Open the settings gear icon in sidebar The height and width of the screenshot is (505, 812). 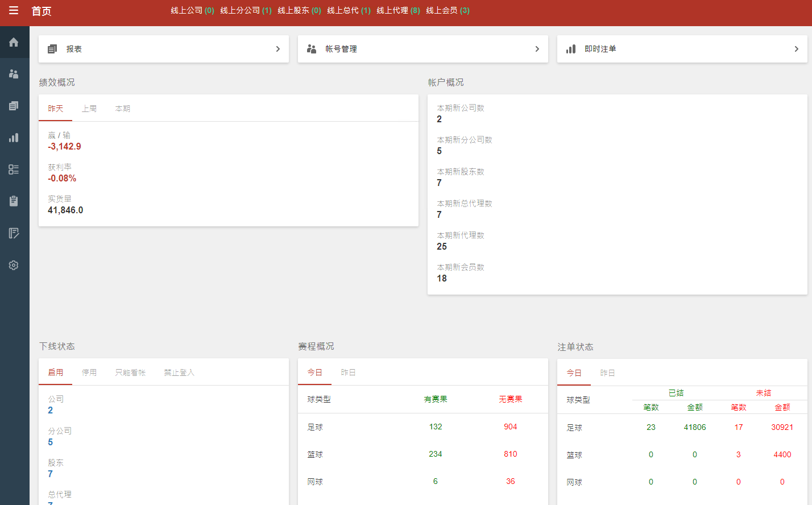click(14, 264)
